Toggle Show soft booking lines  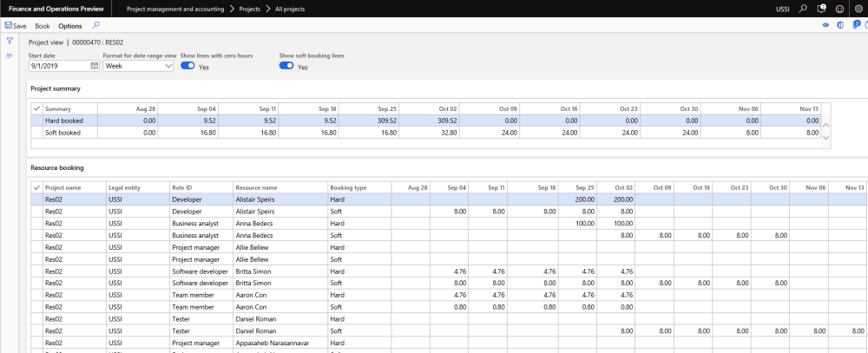click(286, 66)
